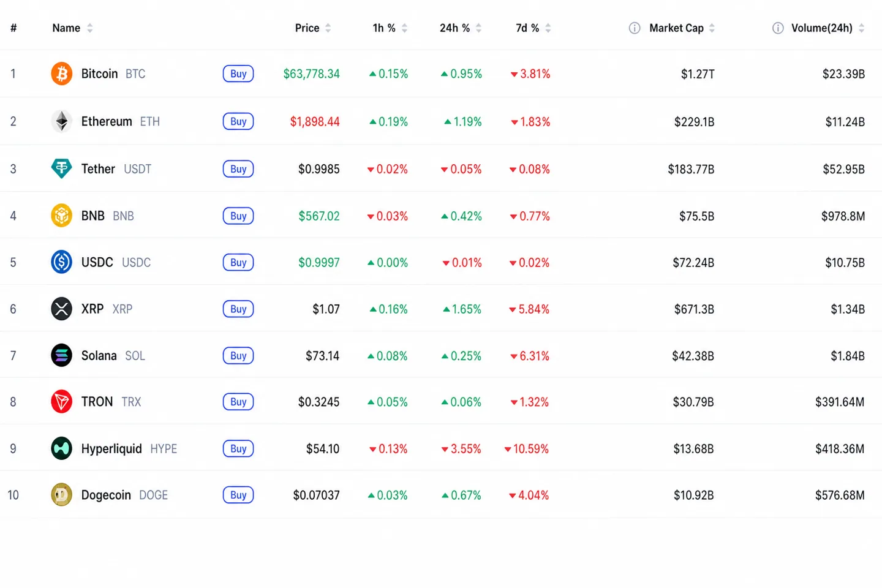Click the # rank column header
882x588 pixels.
point(13,28)
